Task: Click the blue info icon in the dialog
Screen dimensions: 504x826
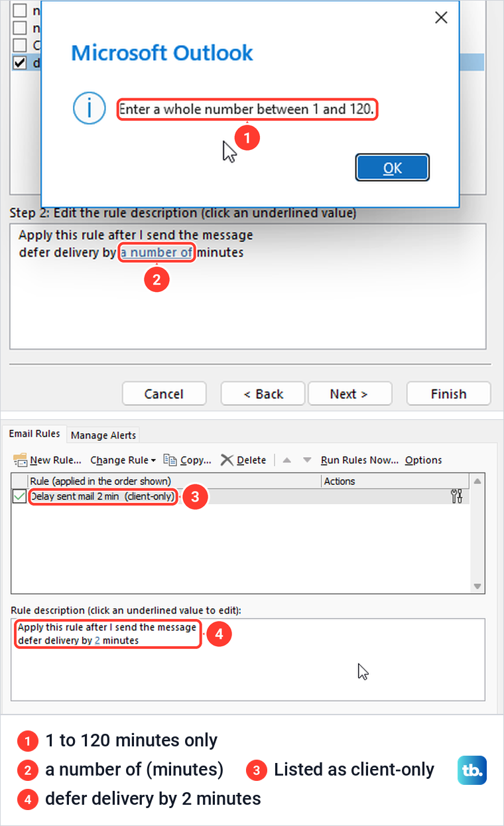Action: (x=89, y=109)
